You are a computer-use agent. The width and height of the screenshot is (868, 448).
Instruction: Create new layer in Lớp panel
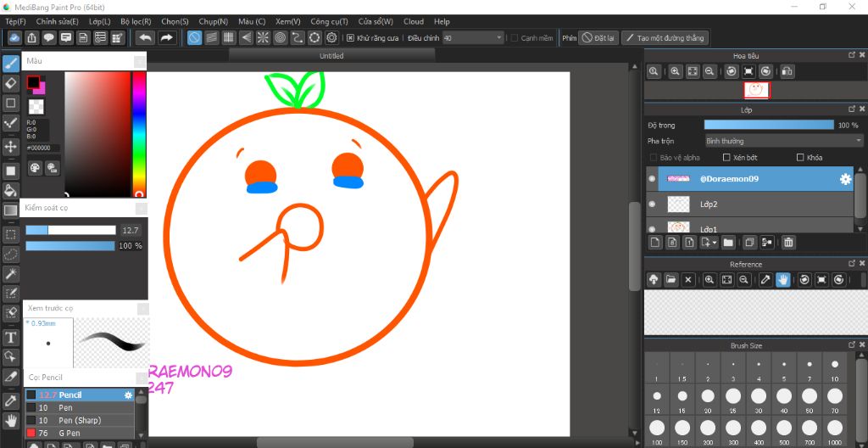click(655, 243)
